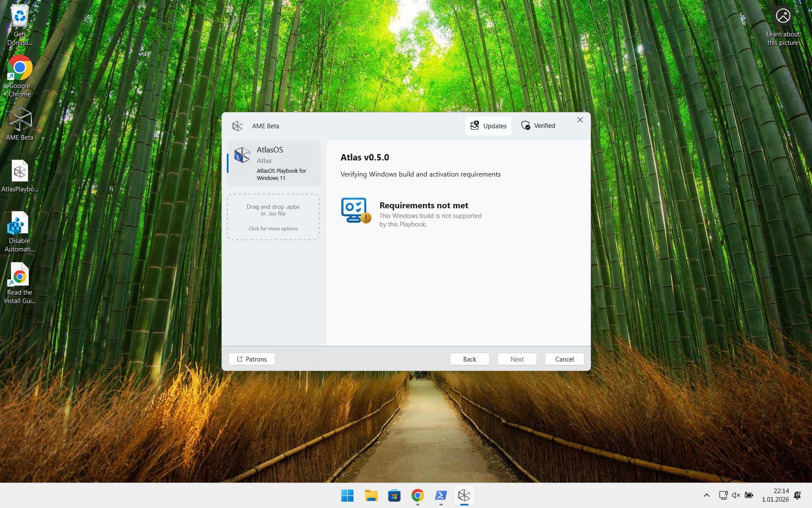Click the muted volume icon in tray
This screenshot has height=508, width=812.
tap(736, 495)
